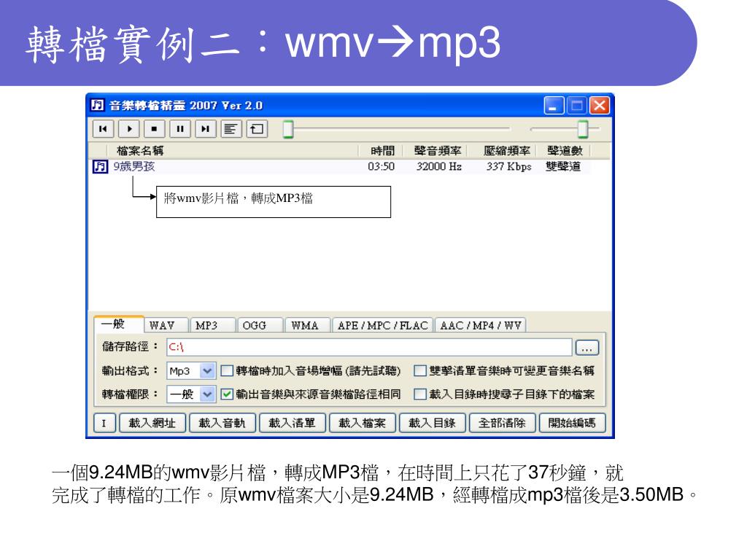Click the 03:50 time value

[x=381, y=167]
